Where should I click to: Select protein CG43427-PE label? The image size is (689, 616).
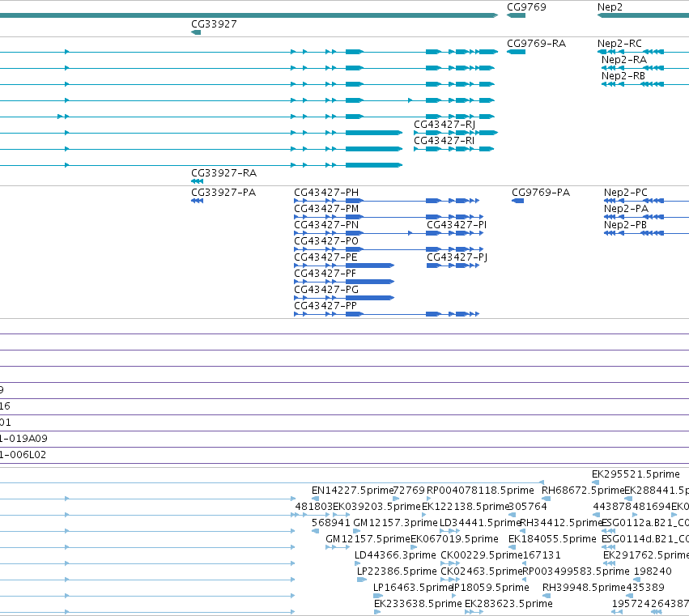coord(325,257)
